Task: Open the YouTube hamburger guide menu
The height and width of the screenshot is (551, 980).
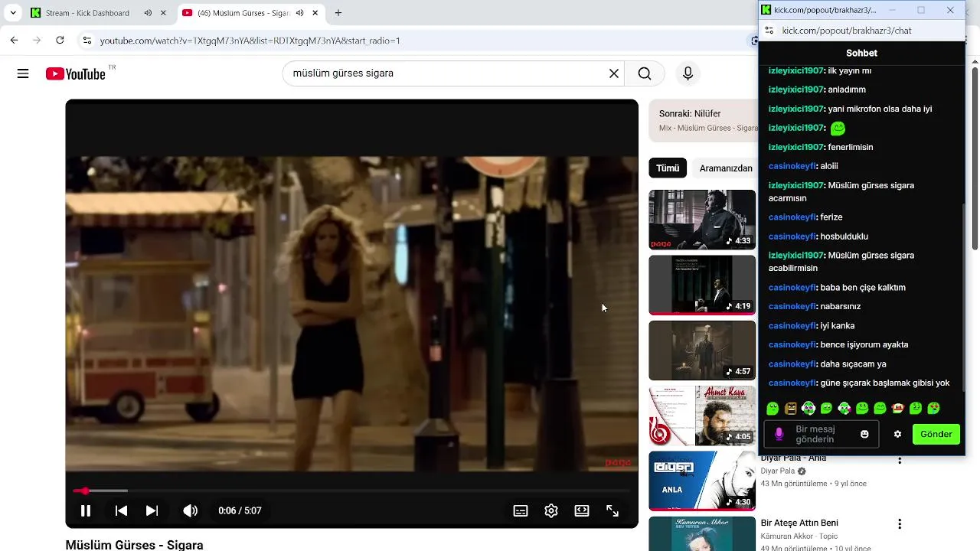Action: click(23, 73)
